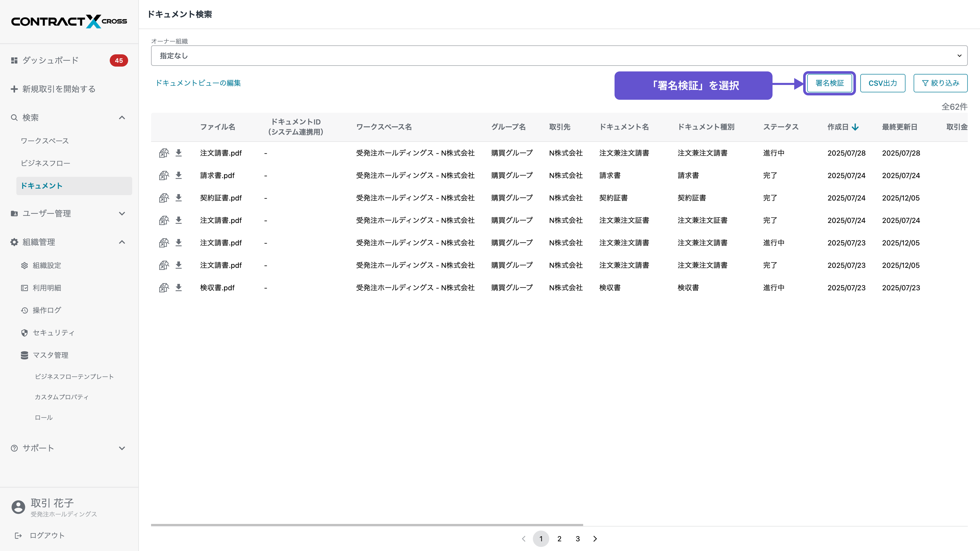
Task: Open ドキュメントビューの編集 link
Action: click(x=199, y=82)
